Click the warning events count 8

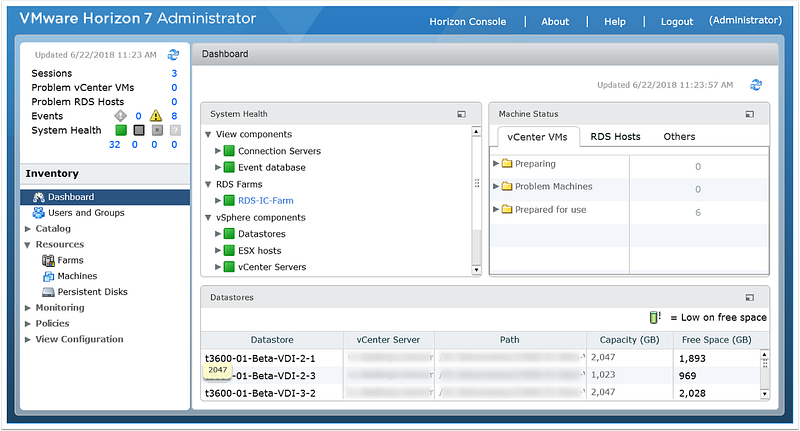point(174,116)
